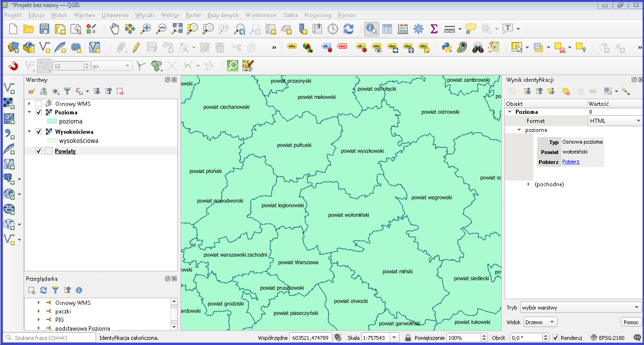Open the px units dropdown in snapping toolbar
644x345 pixels.
click(x=112, y=66)
